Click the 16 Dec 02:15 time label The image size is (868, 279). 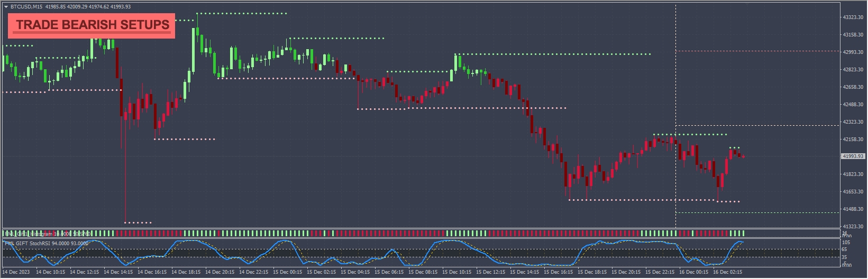click(x=727, y=272)
